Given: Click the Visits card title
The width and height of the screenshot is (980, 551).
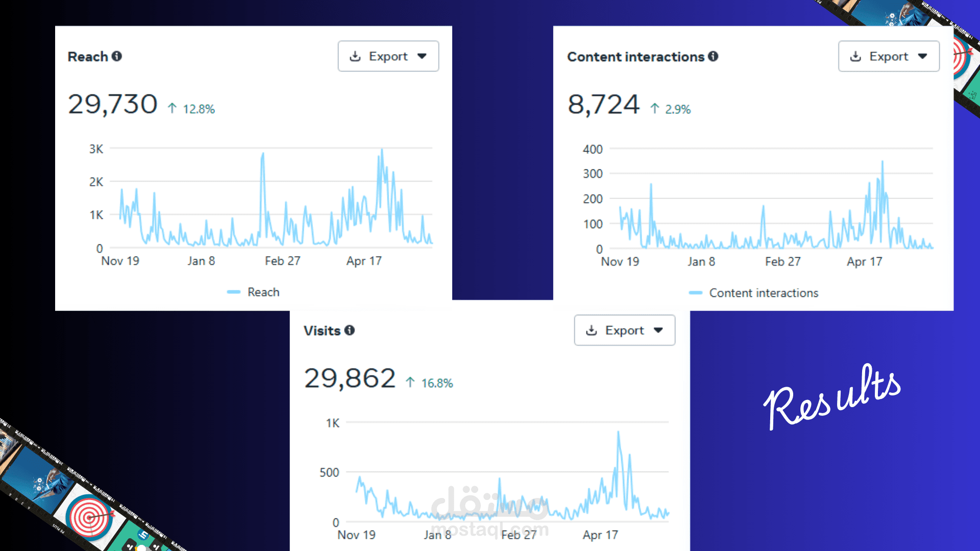Looking at the screenshot, I should coord(322,330).
